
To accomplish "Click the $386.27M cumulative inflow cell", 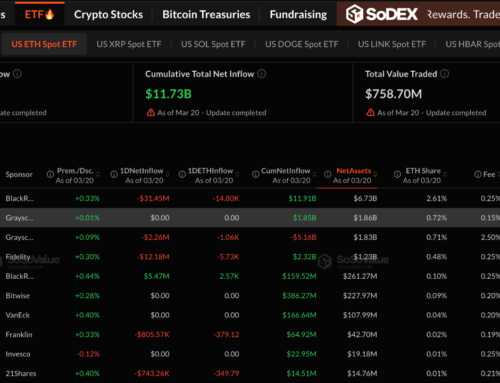I will click(299, 296).
